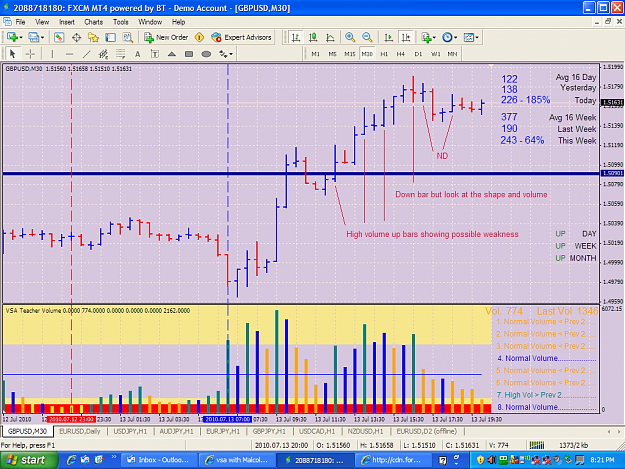Open the File menu
625x469 pixels.
pos(20,22)
